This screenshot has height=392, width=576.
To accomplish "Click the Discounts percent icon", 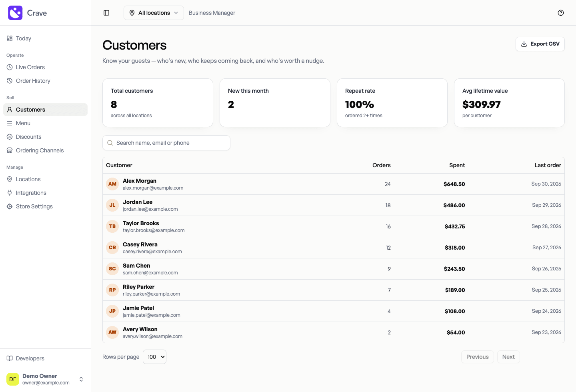I will (10, 137).
